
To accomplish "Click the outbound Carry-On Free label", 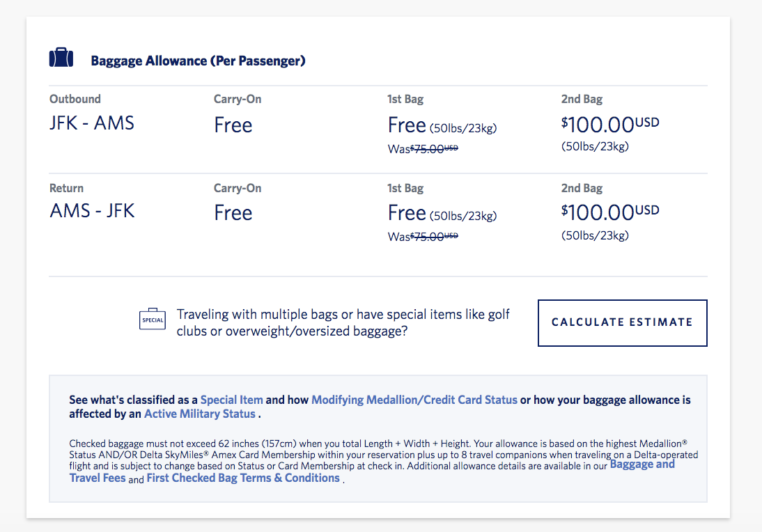I will click(233, 125).
